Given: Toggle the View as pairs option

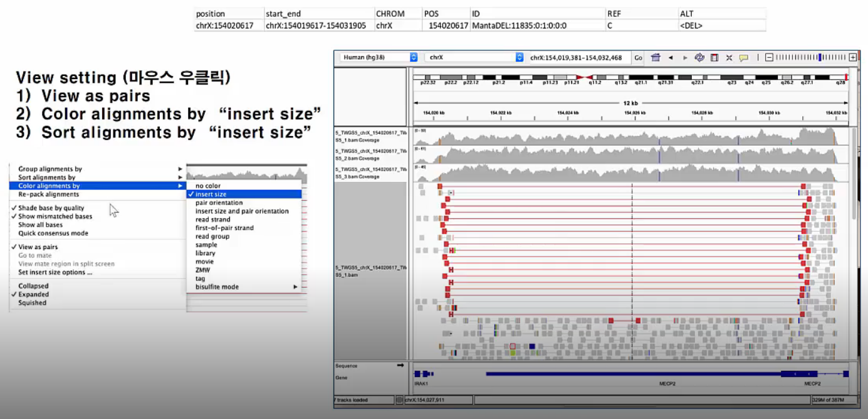Looking at the screenshot, I should [x=39, y=247].
